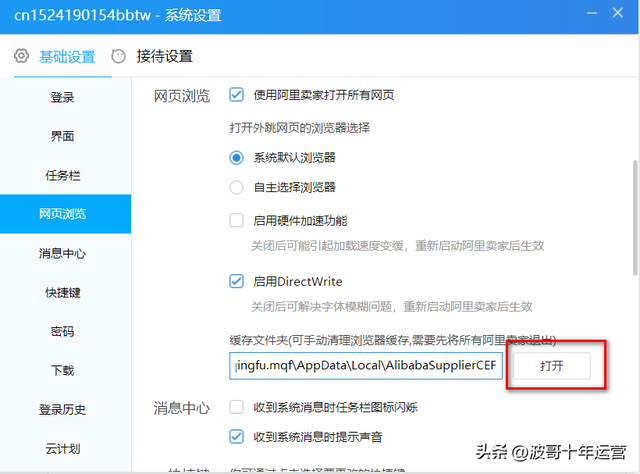Open the 登录历史 sidebar item
This screenshot has width=640, height=474.
click(x=62, y=409)
